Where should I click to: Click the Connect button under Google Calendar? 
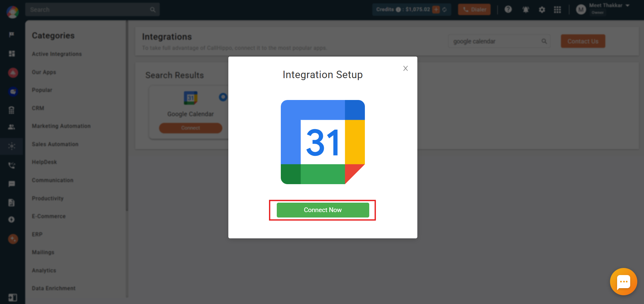[x=190, y=128]
